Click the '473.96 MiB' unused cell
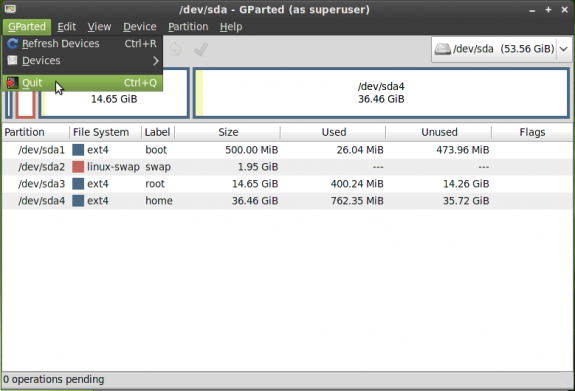575x391 pixels. (x=462, y=150)
